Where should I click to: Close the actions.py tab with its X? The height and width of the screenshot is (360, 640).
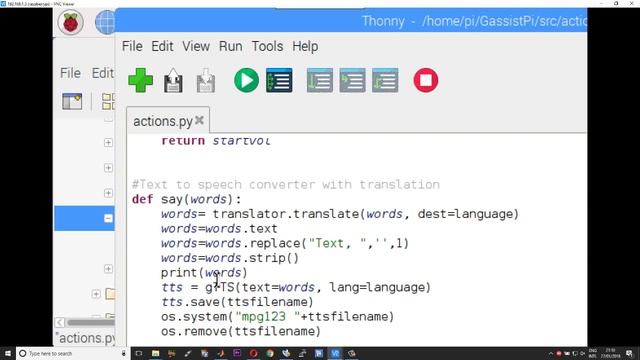pos(199,120)
